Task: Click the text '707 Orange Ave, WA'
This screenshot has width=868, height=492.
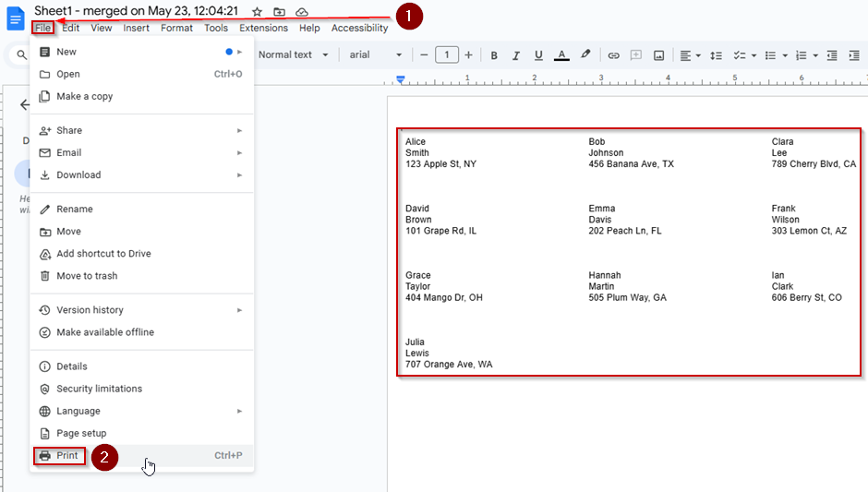Action: (449, 365)
